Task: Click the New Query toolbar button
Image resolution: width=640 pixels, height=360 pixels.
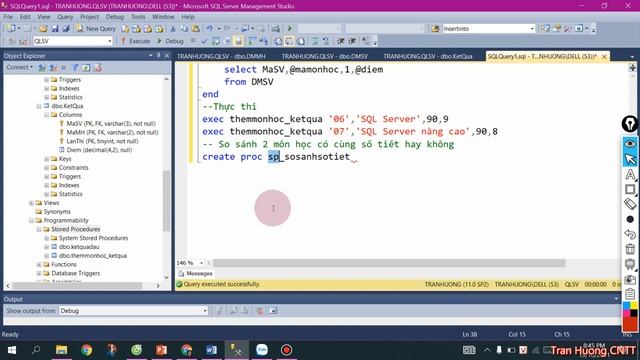Action: click(x=96, y=29)
